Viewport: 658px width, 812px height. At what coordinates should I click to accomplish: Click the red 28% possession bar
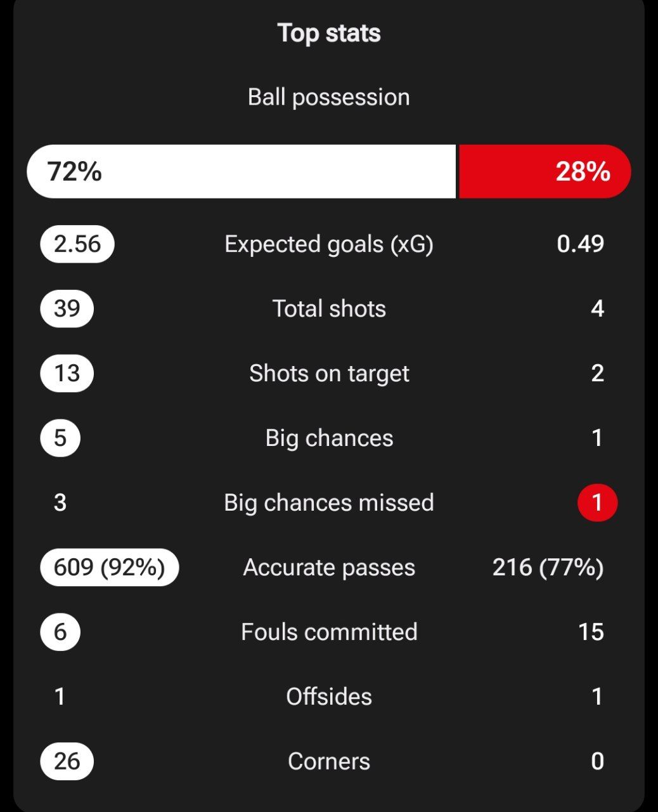pos(545,171)
